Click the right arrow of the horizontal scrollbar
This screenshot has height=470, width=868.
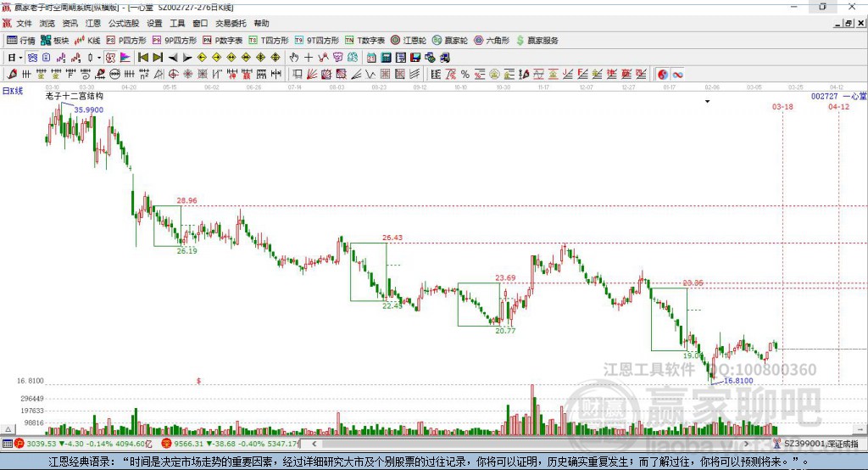coord(747,444)
